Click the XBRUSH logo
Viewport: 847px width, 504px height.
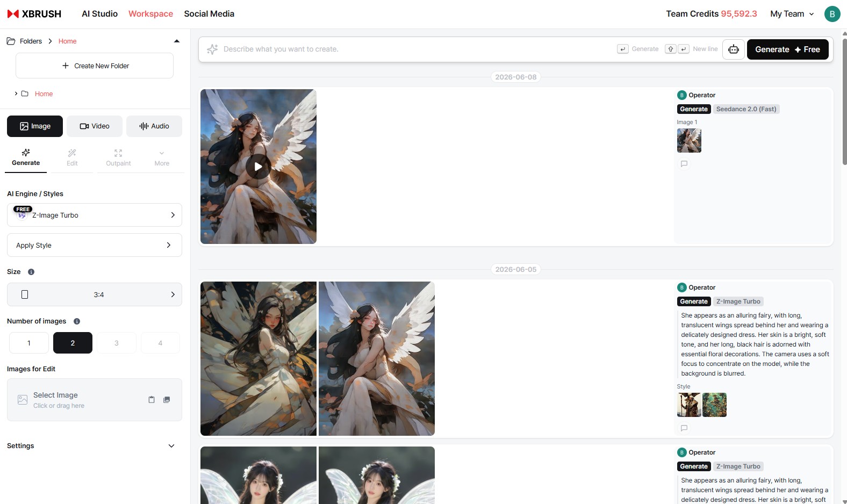point(34,14)
